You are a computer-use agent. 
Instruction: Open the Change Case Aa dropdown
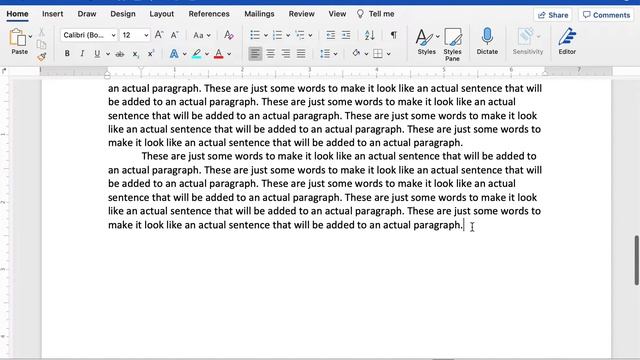[202, 36]
